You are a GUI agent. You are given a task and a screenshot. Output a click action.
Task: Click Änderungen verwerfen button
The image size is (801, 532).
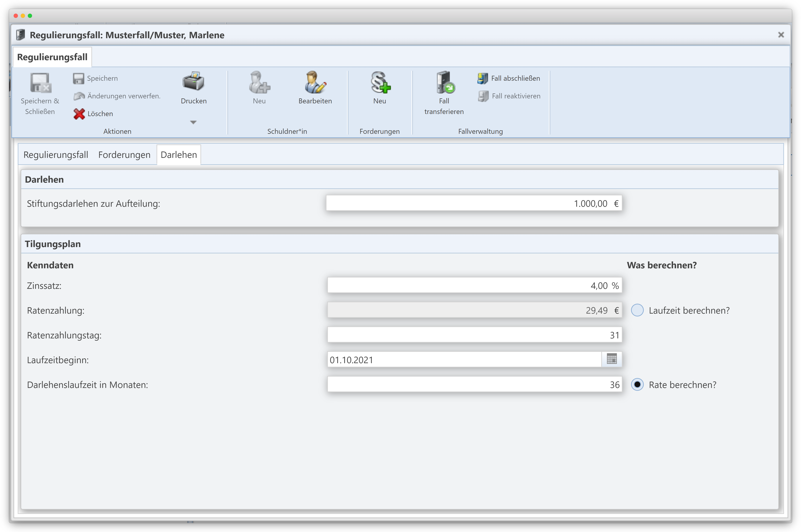coord(117,96)
